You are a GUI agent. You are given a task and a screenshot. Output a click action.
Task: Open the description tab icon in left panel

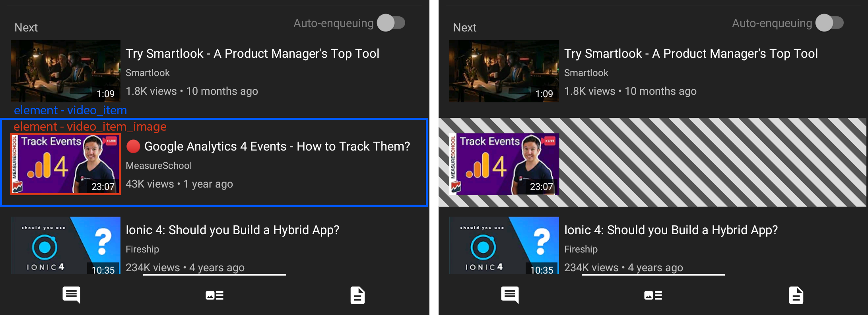[357, 295]
